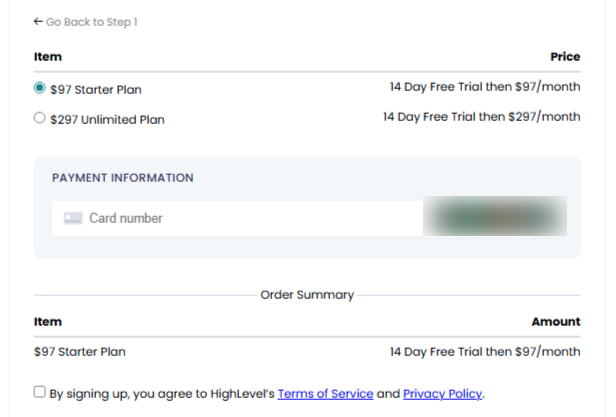Click the Amount column header

556,322
